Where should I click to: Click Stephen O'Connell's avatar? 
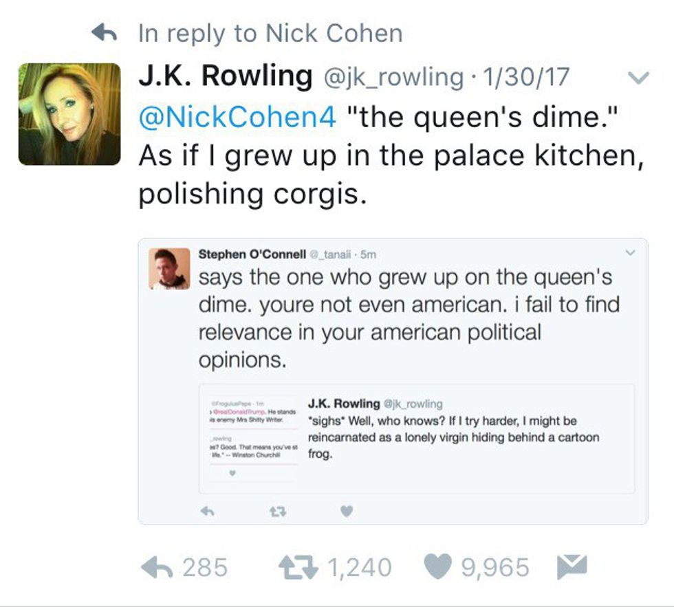coord(169,269)
